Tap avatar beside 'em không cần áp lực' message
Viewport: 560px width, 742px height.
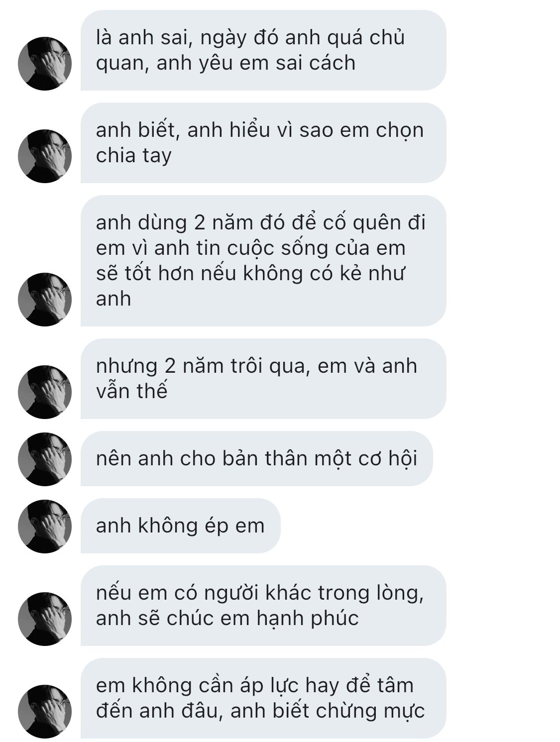pyautogui.click(x=45, y=711)
